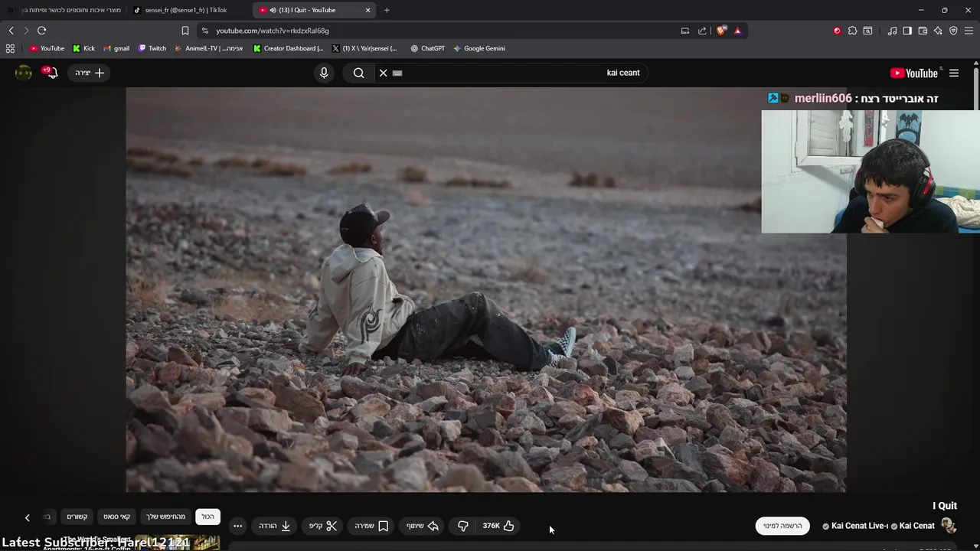This screenshot has height=551, width=980.
Task: Click the red extension icon in toolbar
Action: pyautogui.click(x=837, y=31)
